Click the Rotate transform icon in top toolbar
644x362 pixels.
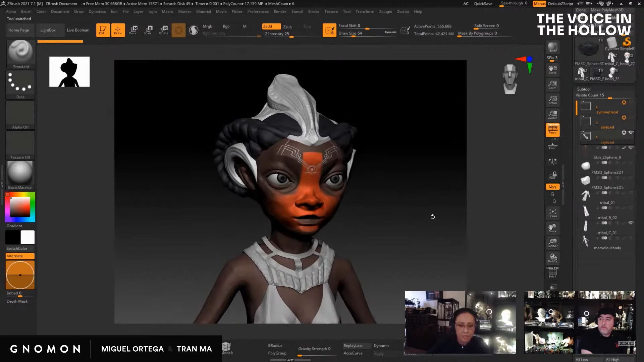[163, 30]
